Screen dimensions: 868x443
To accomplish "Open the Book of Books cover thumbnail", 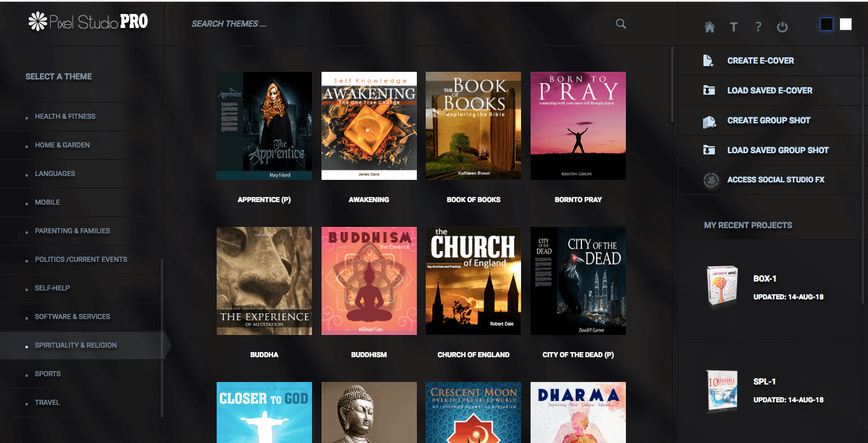I will (473, 126).
